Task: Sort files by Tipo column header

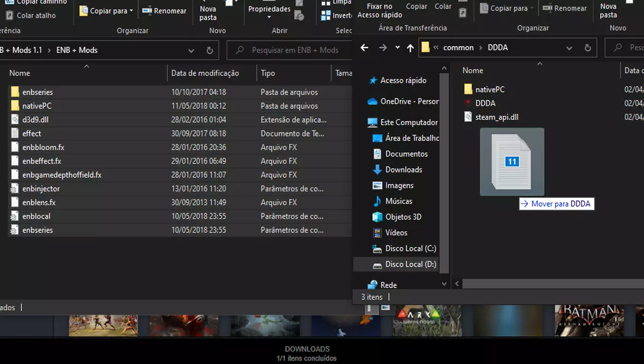Action: 268,73
